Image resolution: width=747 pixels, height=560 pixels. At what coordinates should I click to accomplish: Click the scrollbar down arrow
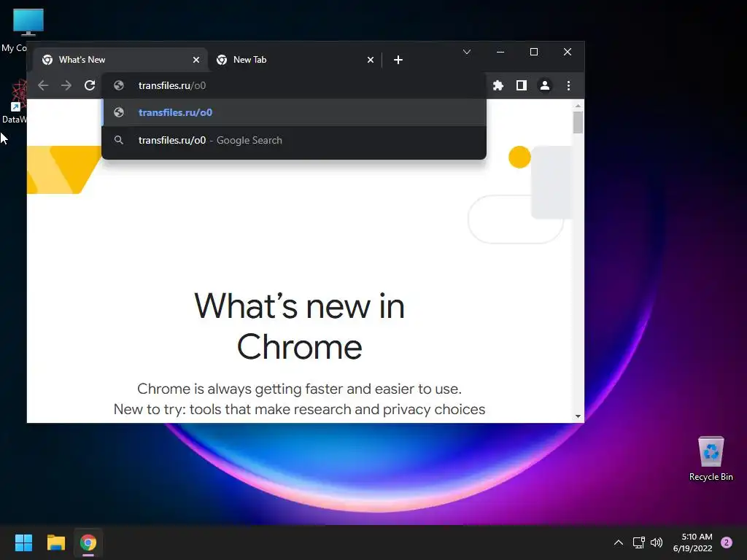[x=578, y=416]
